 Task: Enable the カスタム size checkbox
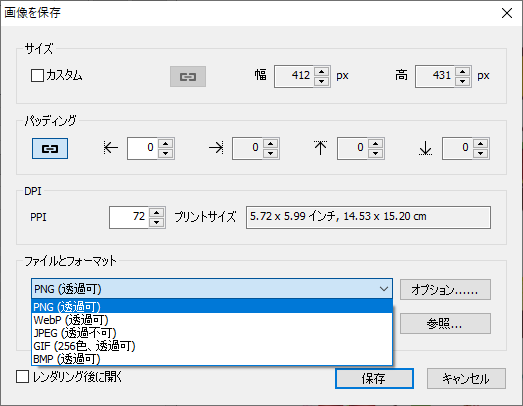click(37, 75)
